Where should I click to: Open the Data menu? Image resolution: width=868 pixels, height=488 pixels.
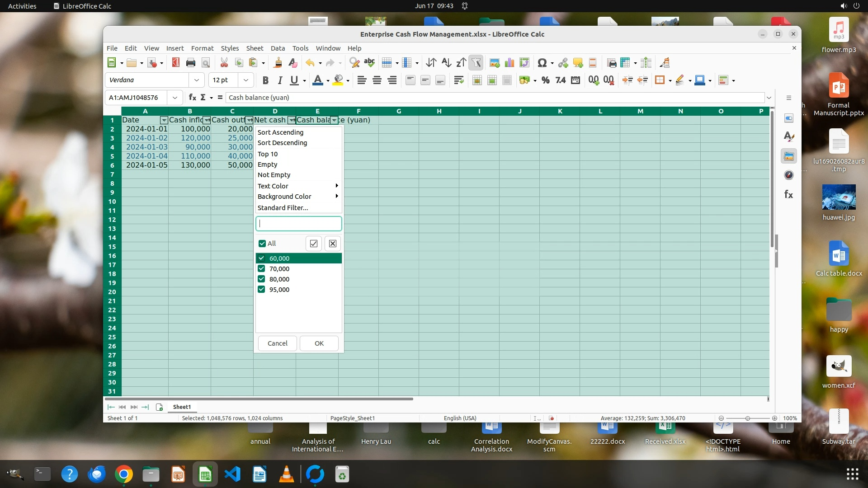coord(278,48)
